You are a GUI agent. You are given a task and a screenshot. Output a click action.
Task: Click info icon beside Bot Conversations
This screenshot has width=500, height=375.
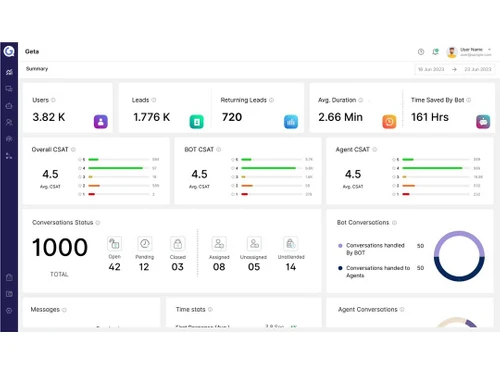394,223
